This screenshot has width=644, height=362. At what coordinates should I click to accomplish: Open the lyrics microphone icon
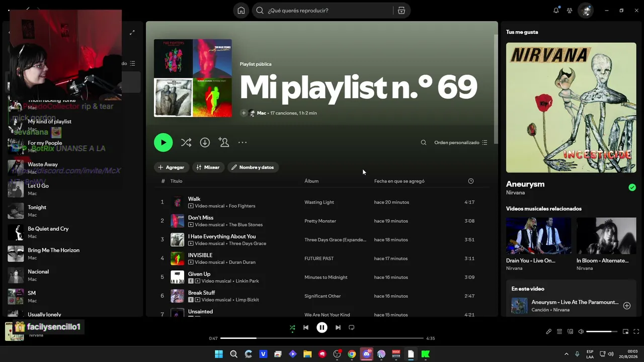click(x=549, y=332)
